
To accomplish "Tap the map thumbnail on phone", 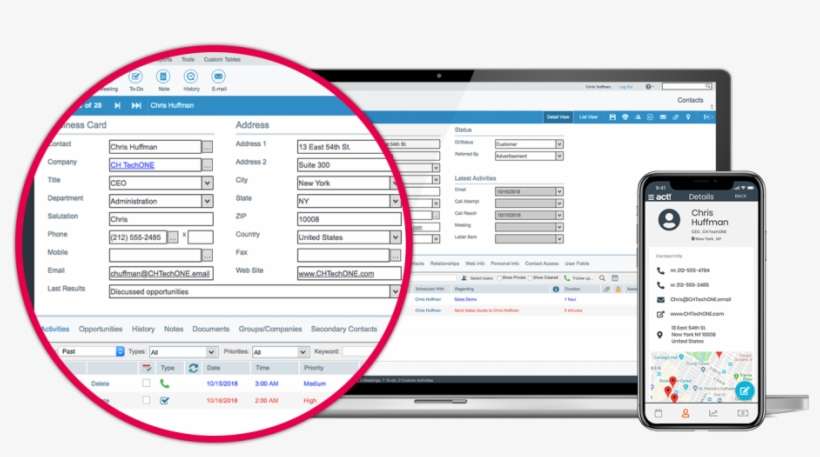I will pyautogui.click(x=701, y=376).
